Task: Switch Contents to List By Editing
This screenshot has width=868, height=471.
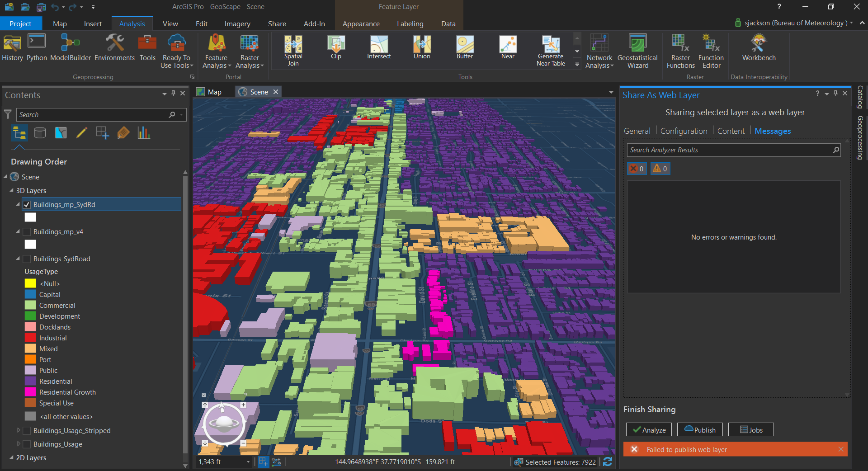Action: tap(81, 133)
